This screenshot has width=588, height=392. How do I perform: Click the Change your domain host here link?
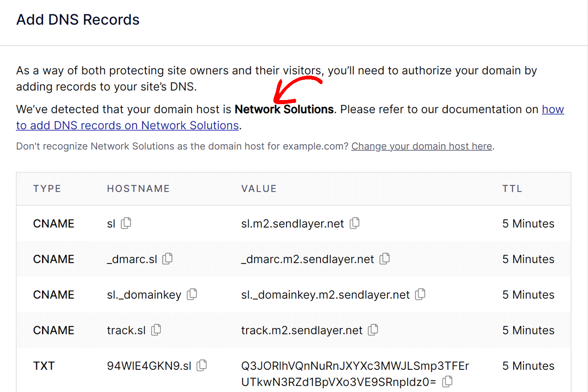[422, 146]
